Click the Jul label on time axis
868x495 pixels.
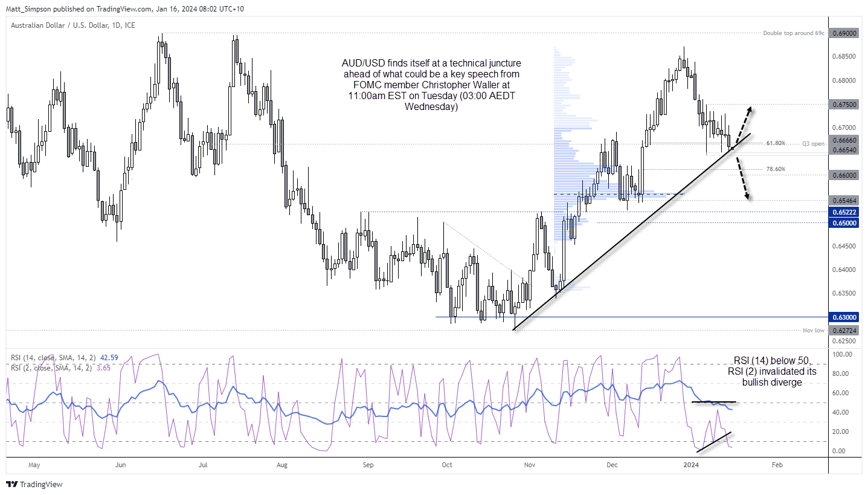pos(203,465)
